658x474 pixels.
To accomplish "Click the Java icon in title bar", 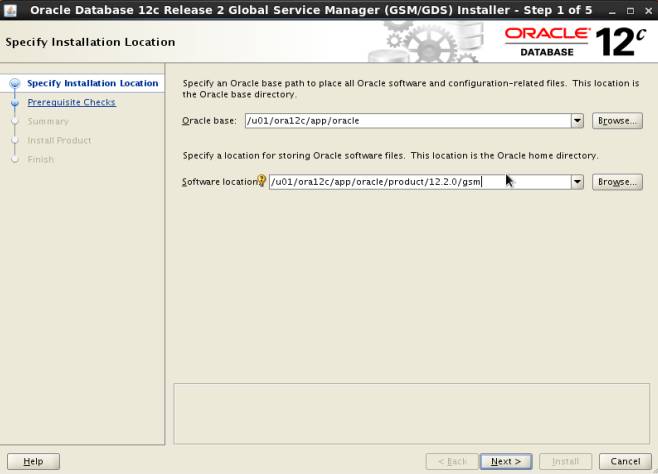I will coord(10,10).
